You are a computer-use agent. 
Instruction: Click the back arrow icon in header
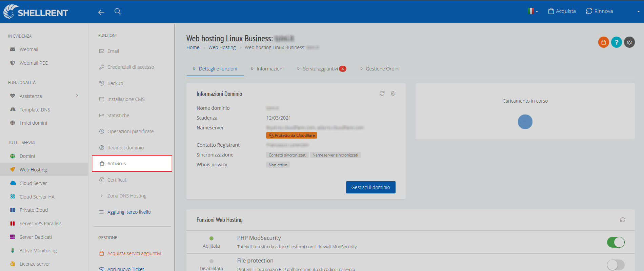[x=101, y=12]
